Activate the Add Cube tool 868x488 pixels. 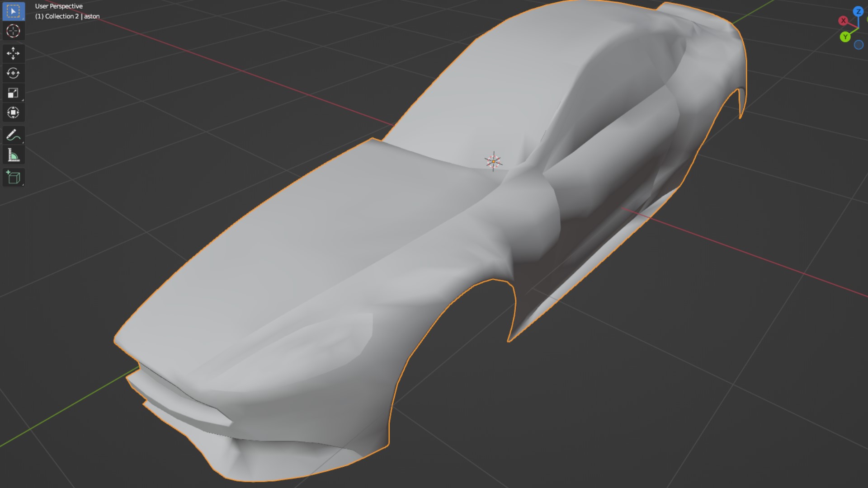point(13,178)
